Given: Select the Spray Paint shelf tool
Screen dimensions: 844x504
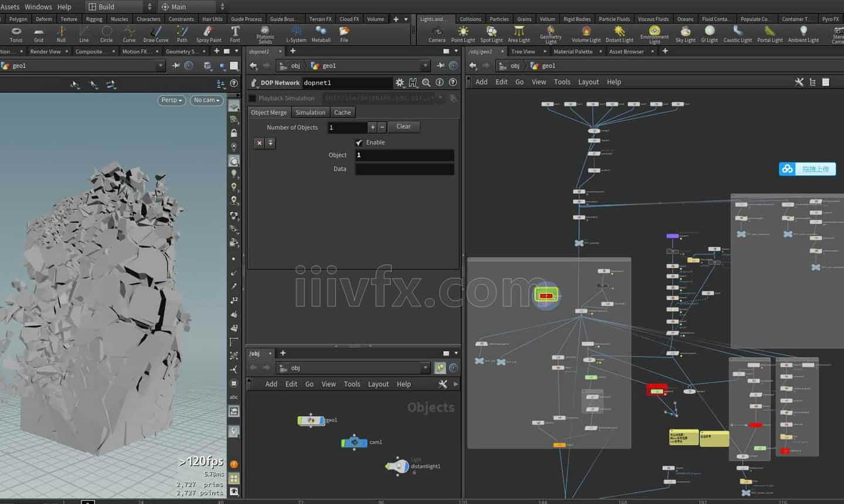Looking at the screenshot, I should (209, 34).
